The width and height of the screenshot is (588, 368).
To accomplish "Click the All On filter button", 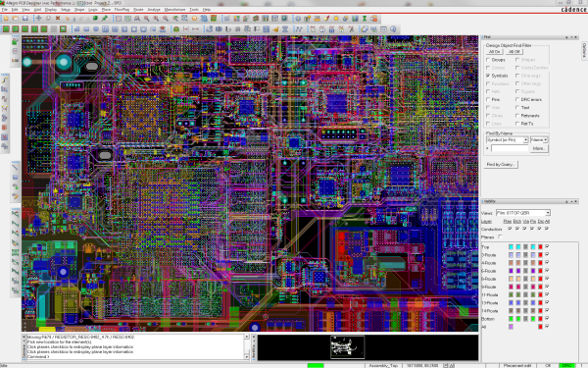I will [494, 51].
